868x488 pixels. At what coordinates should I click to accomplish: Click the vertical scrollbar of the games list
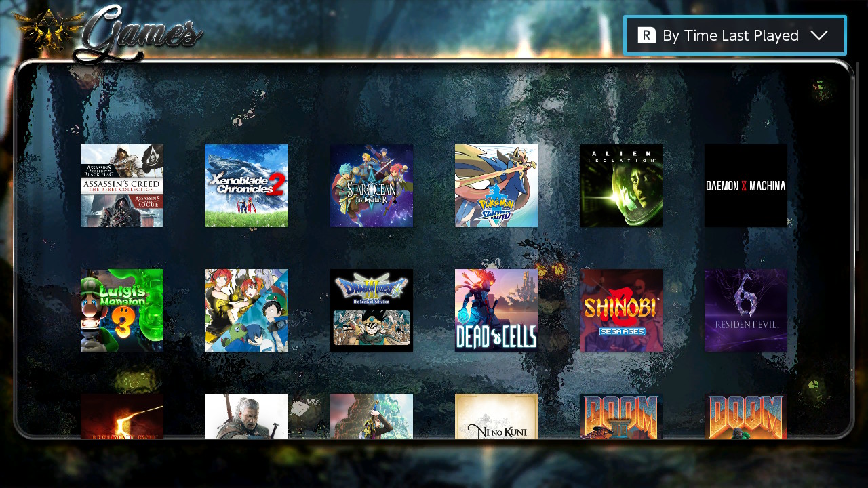[x=858, y=157]
